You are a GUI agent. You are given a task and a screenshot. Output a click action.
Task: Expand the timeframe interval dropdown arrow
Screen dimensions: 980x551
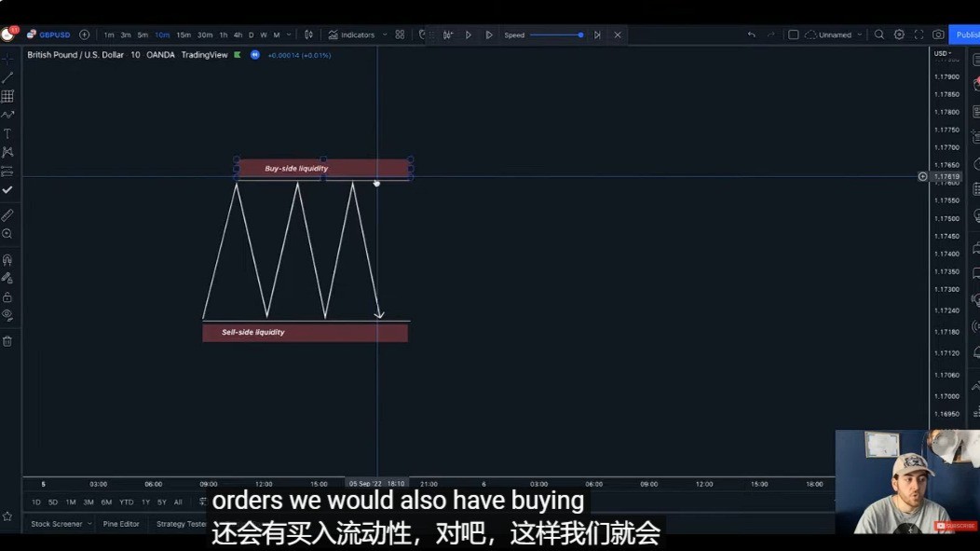coord(289,35)
